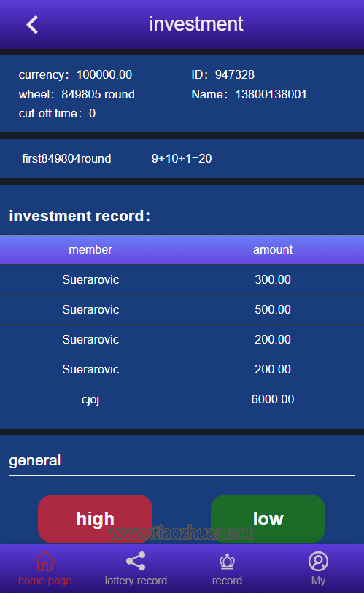
Task: Click the first849804round result text
Action: point(66,158)
